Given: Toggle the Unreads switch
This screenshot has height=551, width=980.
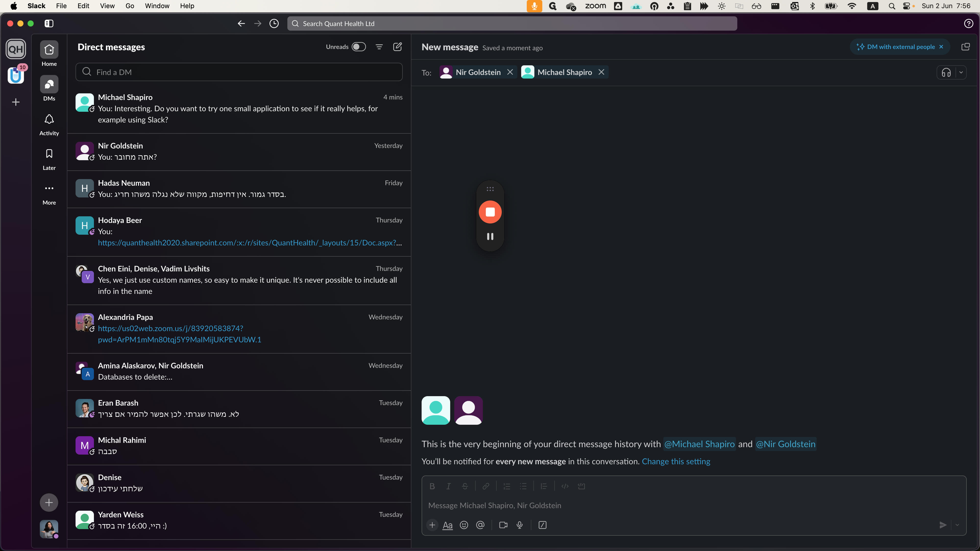Looking at the screenshot, I should (x=358, y=47).
